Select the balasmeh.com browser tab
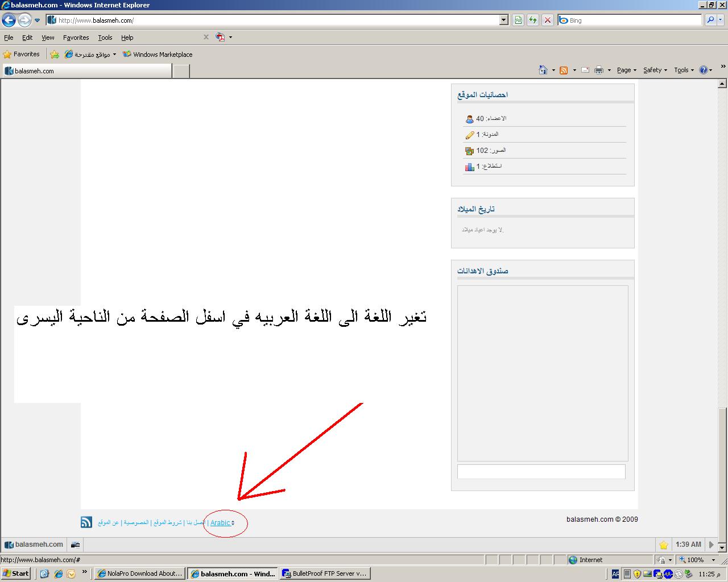Screen dimensions: 728x582 pyautogui.click(x=86, y=71)
